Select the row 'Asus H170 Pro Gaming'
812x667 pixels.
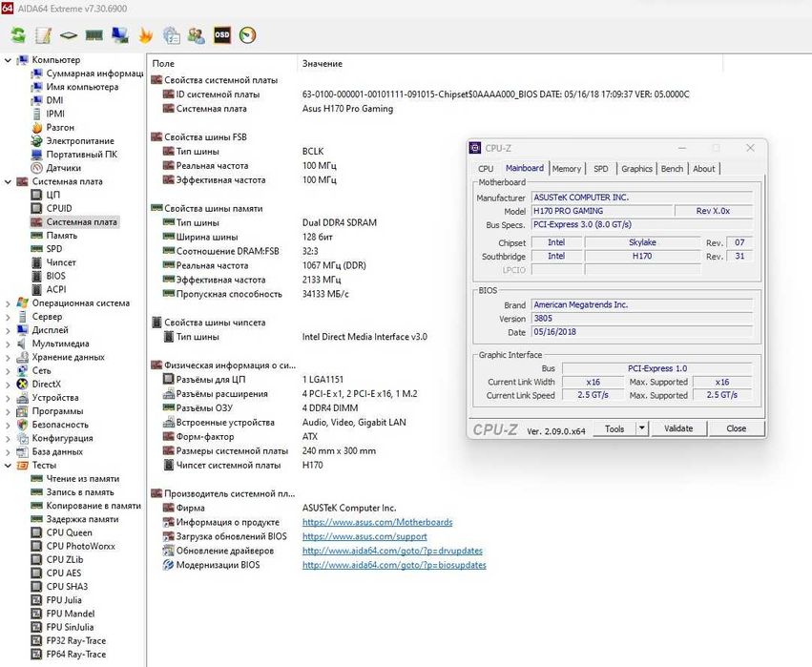click(347, 109)
